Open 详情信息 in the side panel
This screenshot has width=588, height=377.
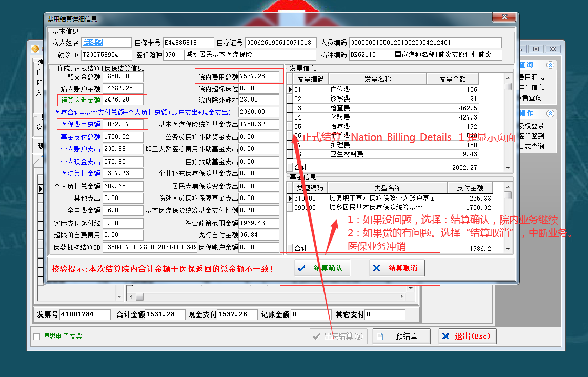tap(532, 87)
